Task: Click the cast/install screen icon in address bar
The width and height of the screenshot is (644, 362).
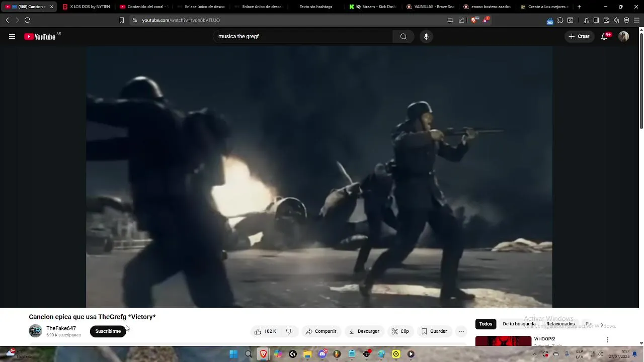Action: [450, 20]
